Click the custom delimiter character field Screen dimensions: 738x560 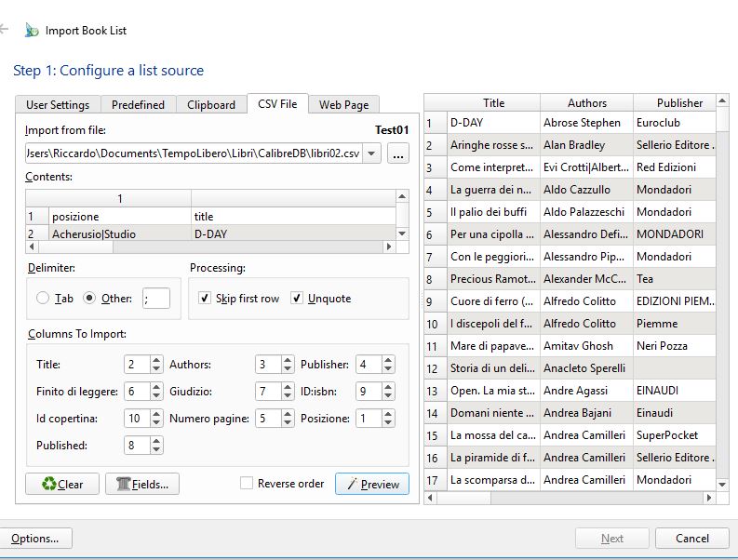[155, 299]
